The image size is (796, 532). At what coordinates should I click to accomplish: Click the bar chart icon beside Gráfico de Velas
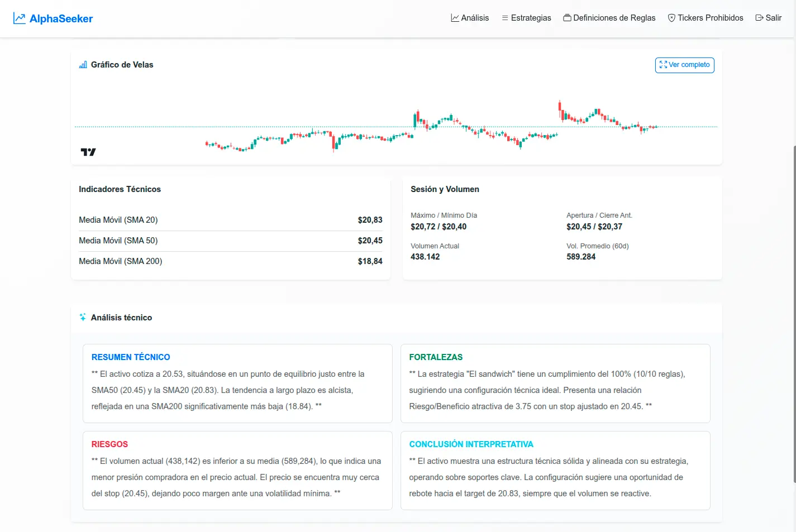click(83, 65)
